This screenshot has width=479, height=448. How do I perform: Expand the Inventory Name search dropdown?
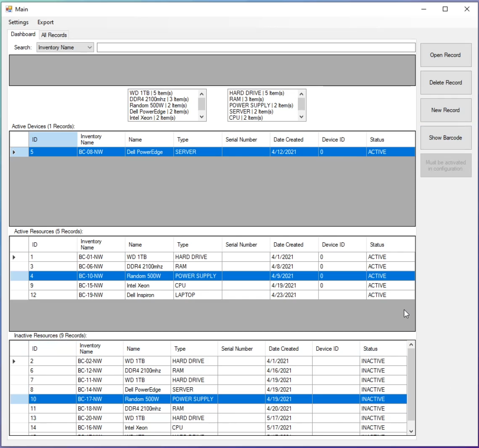point(89,48)
